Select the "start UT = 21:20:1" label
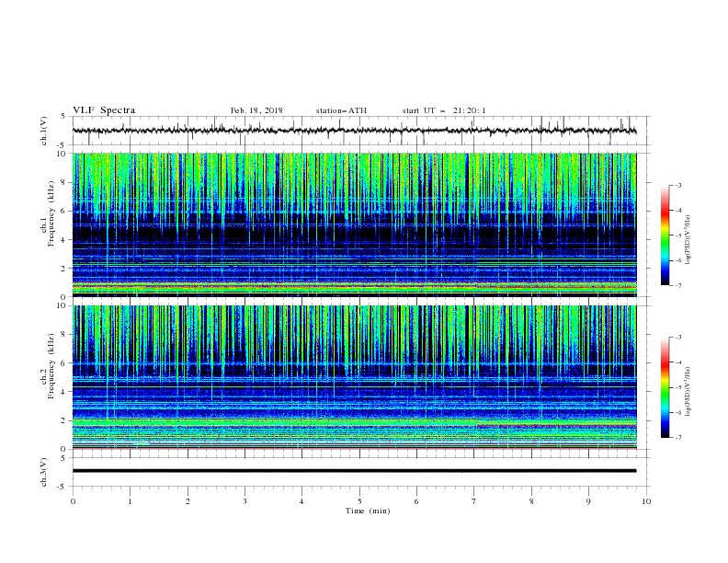The image size is (728, 563). click(444, 110)
